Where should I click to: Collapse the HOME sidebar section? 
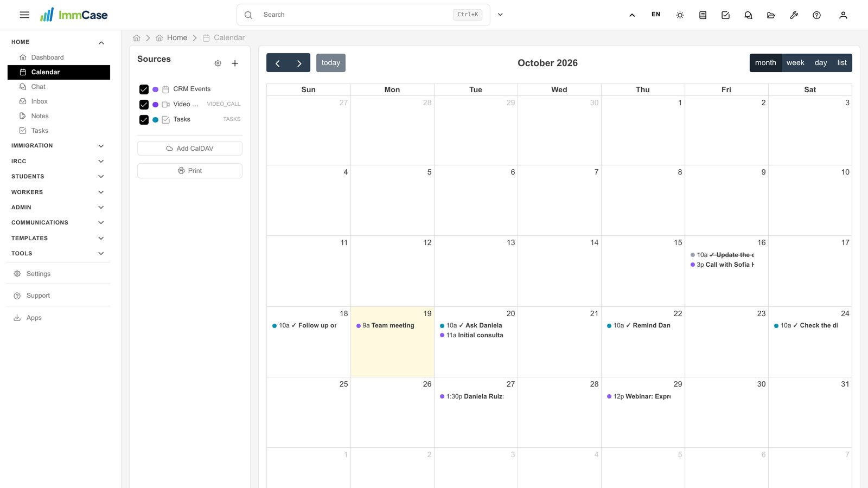pyautogui.click(x=59, y=42)
